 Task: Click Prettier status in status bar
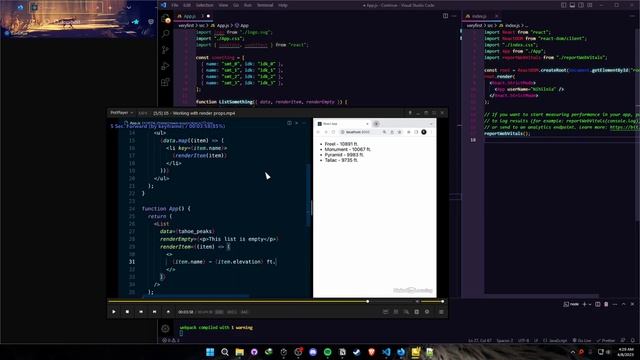pyautogui.click(x=606, y=340)
